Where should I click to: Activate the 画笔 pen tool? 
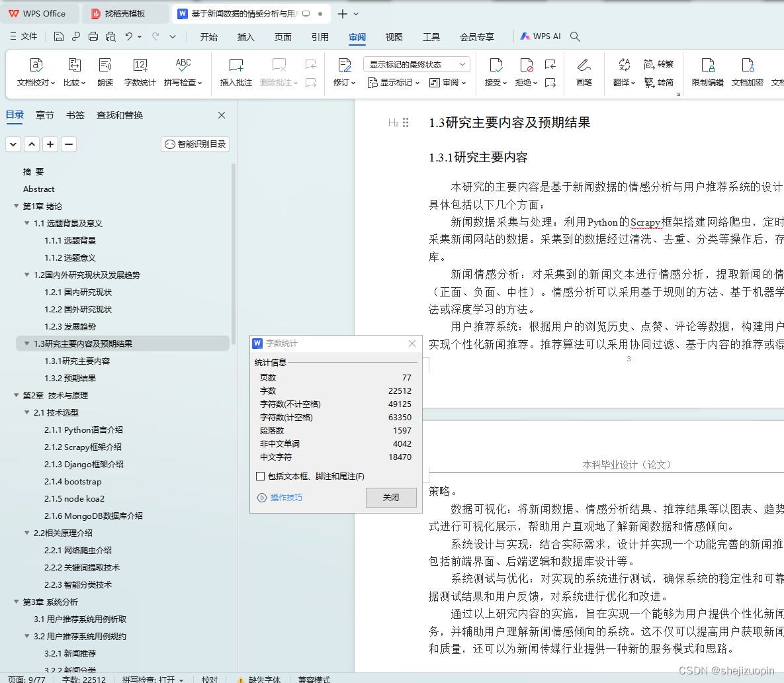tap(584, 73)
